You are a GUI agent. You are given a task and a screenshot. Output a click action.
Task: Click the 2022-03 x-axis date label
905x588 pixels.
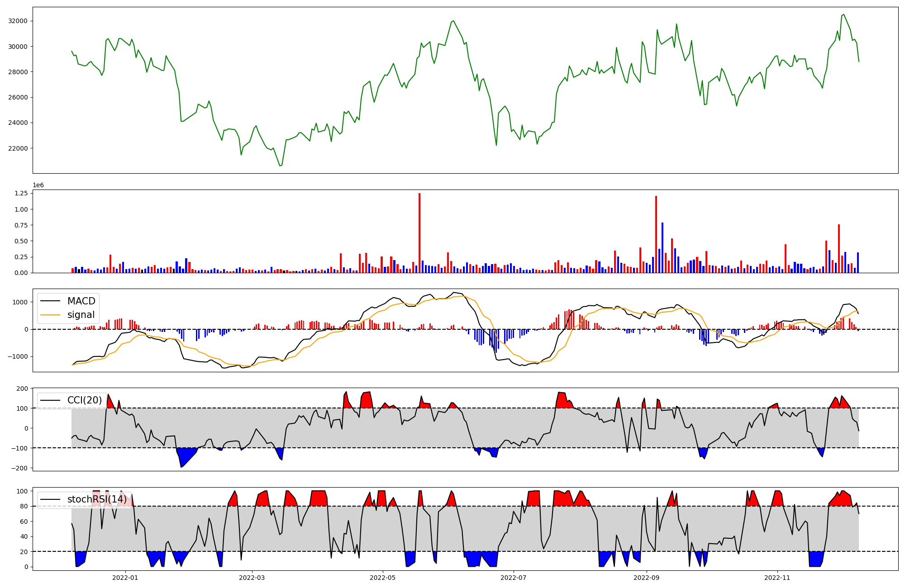click(x=252, y=578)
